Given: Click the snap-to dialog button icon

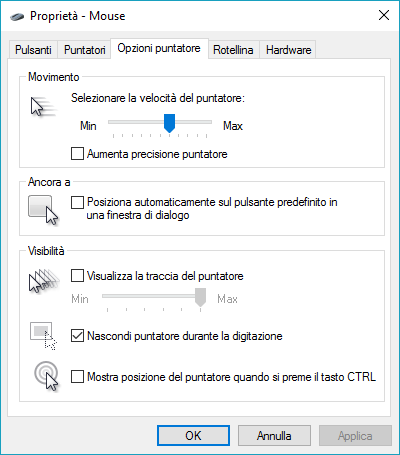Looking at the screenshot, I should [x=43, y=210].
